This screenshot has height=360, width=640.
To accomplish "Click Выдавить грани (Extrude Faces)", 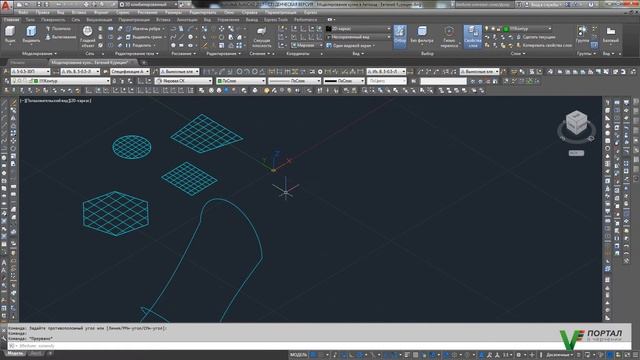I will [x=143, y=37].
